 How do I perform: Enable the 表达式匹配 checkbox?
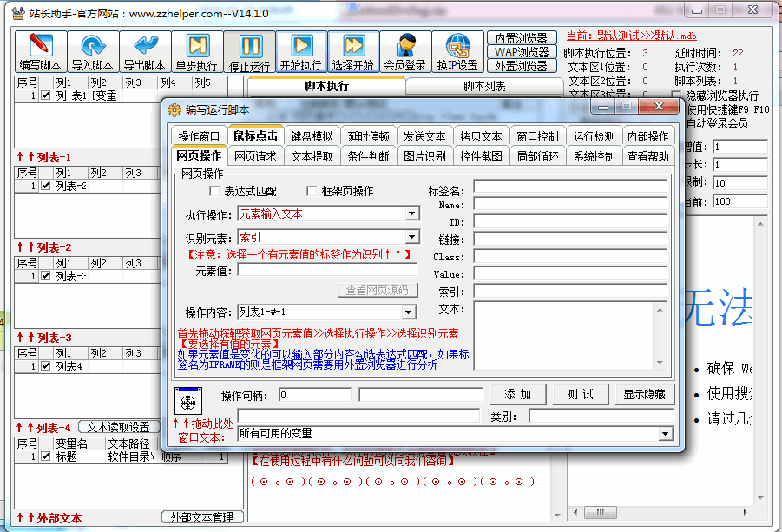click(x=216, y=191)
